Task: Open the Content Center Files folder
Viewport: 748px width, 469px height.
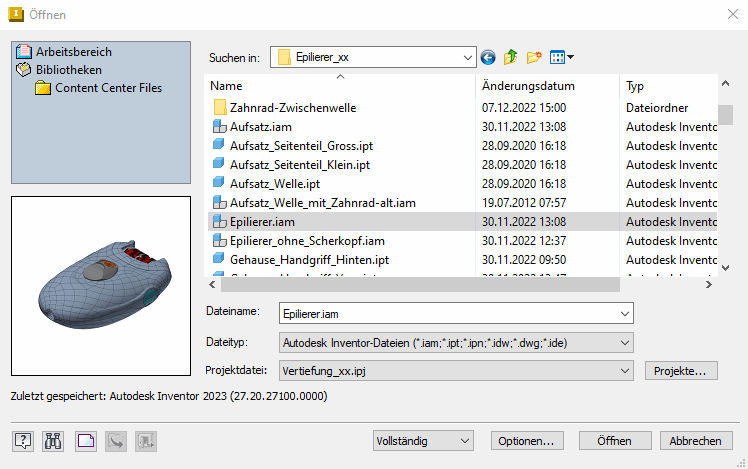Action: [x=107, y=88]
